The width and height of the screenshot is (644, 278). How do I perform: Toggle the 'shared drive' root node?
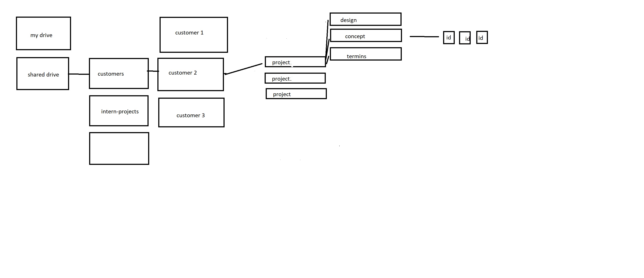click(x=43, y=74)
